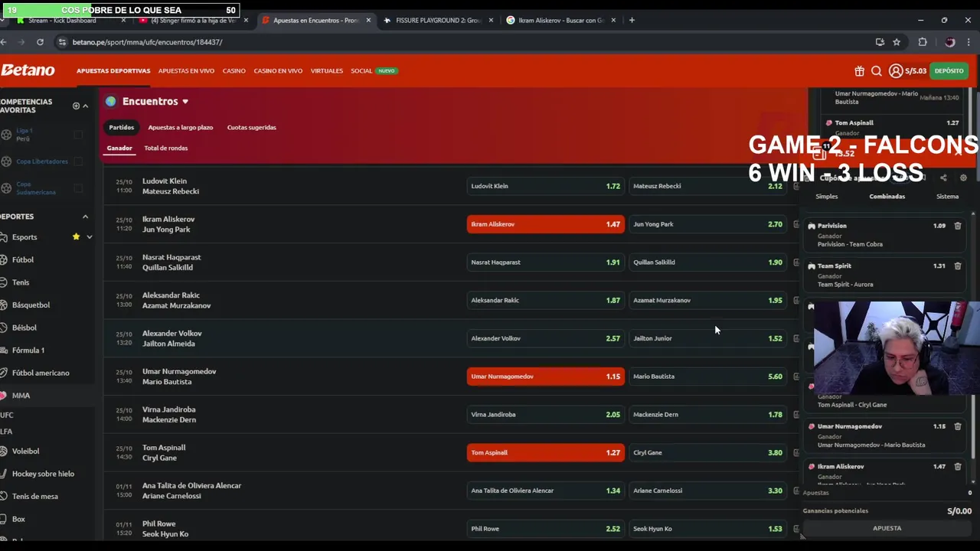980x551 pixels.
Task: Reload the page
Action: 40,42
